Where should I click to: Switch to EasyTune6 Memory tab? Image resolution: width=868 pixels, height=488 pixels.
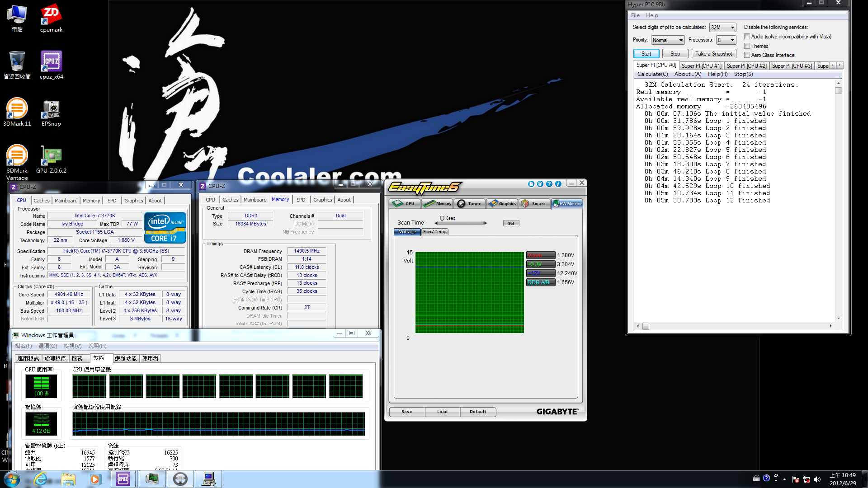[x=437, y=204]
